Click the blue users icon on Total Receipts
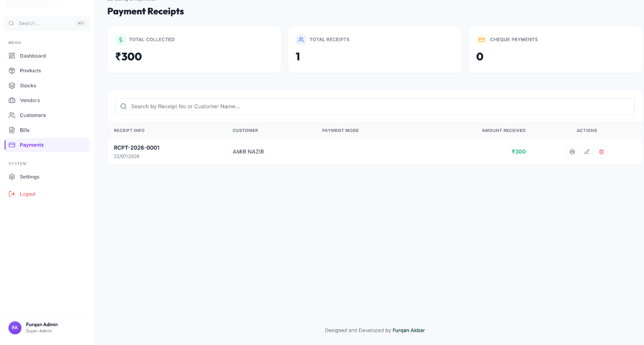 301,40
